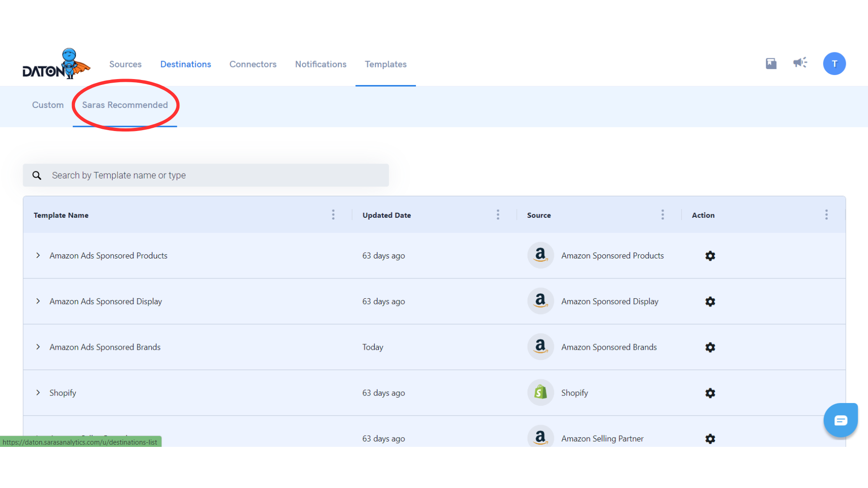
Task: Open the Connectors navigation link
Action: (x=253, y=64)
